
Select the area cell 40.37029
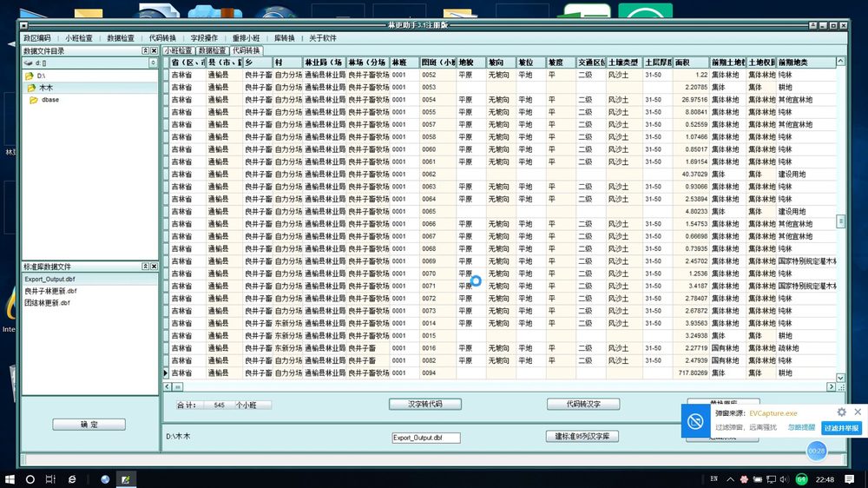[691, 174]
